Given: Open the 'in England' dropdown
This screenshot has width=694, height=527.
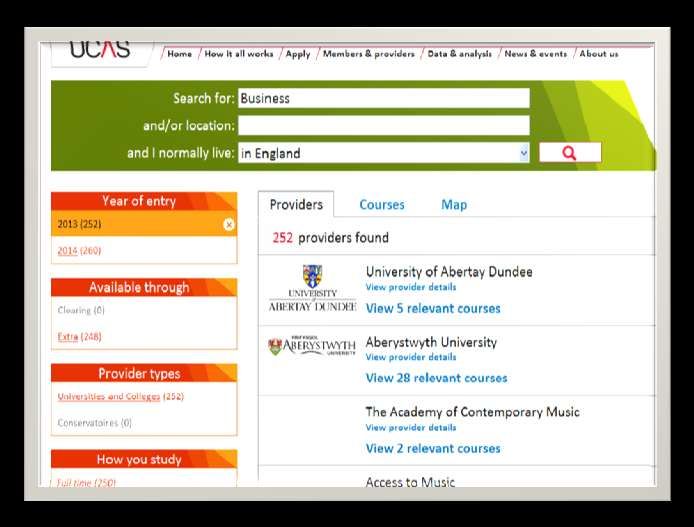Looking at the screenshot, I should (384, 153).
